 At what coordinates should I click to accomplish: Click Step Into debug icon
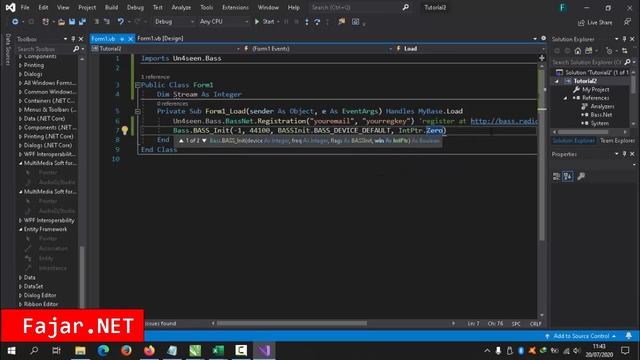tap(307, 22)
